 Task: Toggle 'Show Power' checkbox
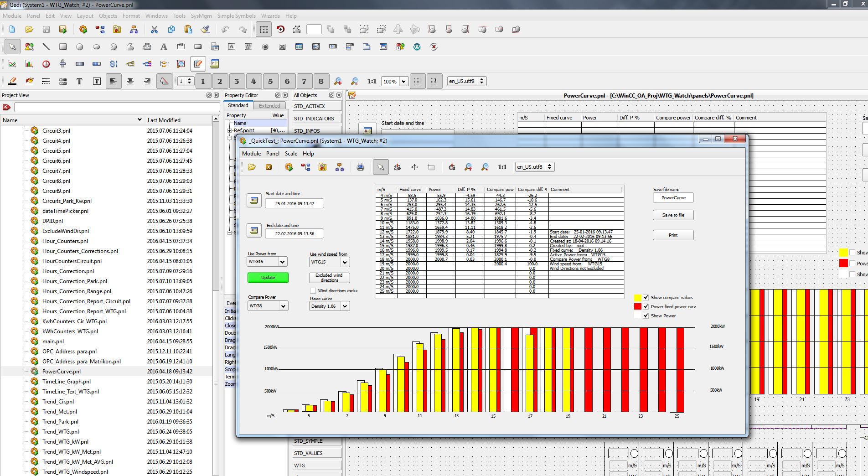[x=646, y=316]
